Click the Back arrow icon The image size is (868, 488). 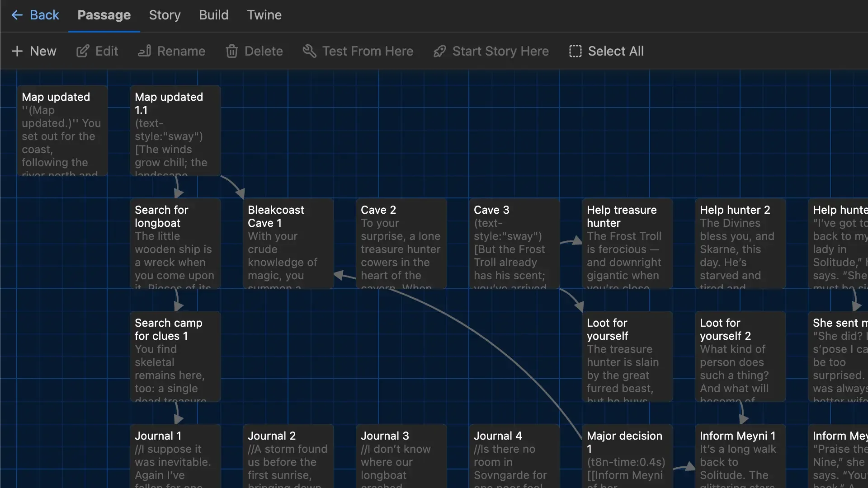pyautogui.click(x=17, y=15)
